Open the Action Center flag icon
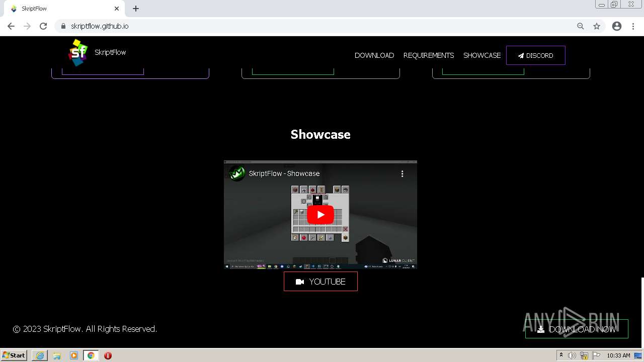This screenshot has height=362, width=644. click(596, 355)
